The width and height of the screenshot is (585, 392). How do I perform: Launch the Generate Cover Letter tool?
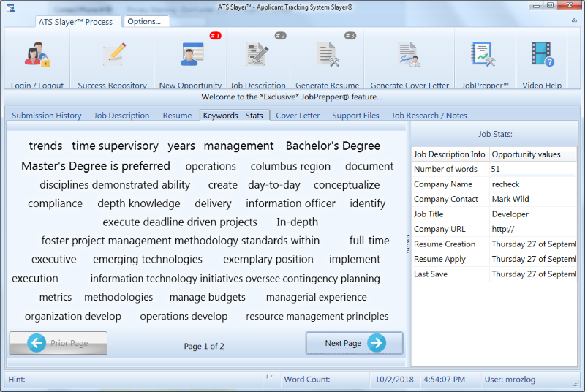[x=409, y=54]
